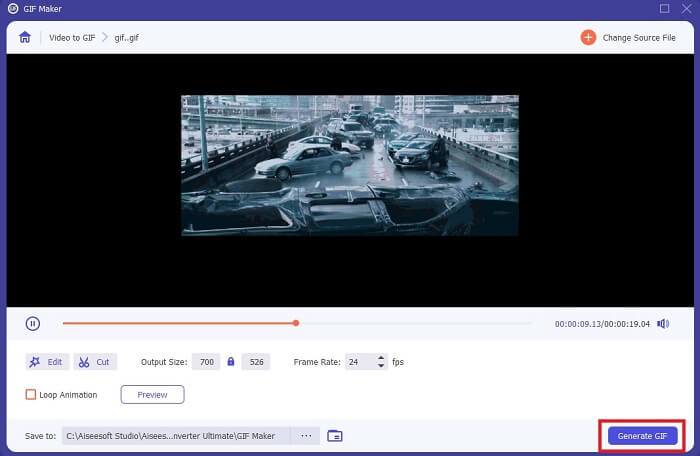Click the playback progress slider handle
This screenshot has height=456, width=700.
pos(296,323)
